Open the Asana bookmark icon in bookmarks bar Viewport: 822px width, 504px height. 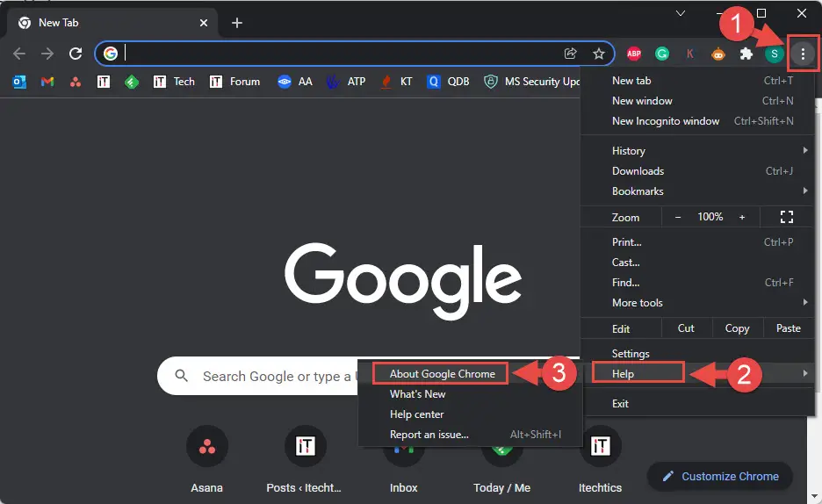coord(76,82)
